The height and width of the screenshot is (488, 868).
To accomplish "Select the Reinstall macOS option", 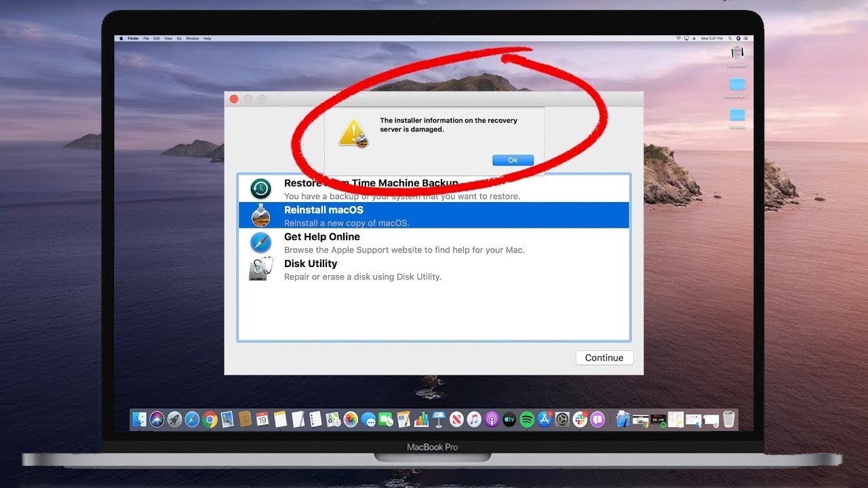I will coord(433,216).
